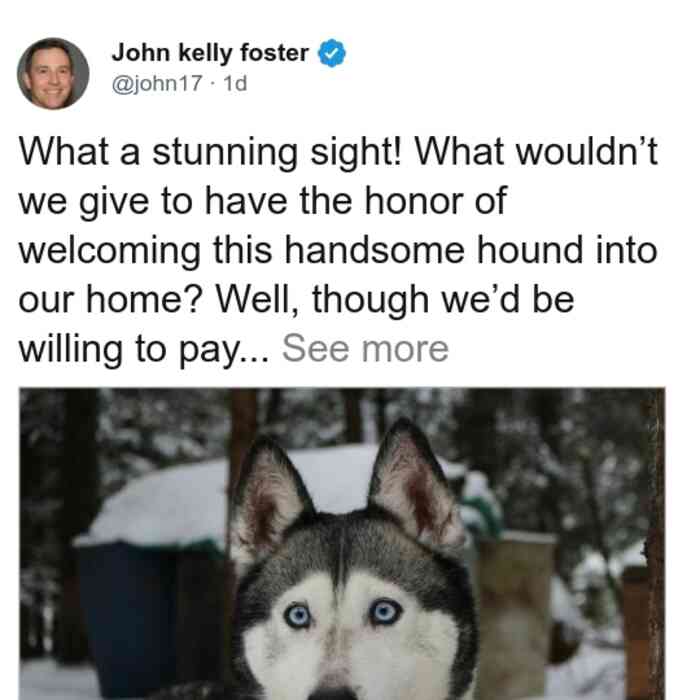
Task: Open the husky photo attachment
Action: point(342,544)
